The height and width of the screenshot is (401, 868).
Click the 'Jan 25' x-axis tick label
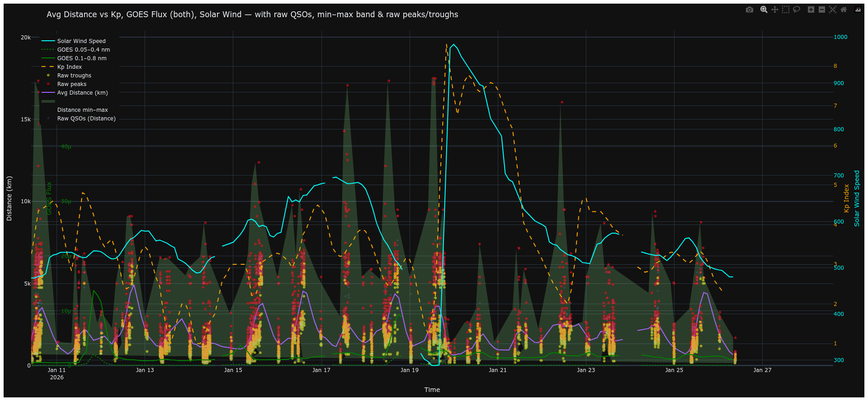[674, 370]
